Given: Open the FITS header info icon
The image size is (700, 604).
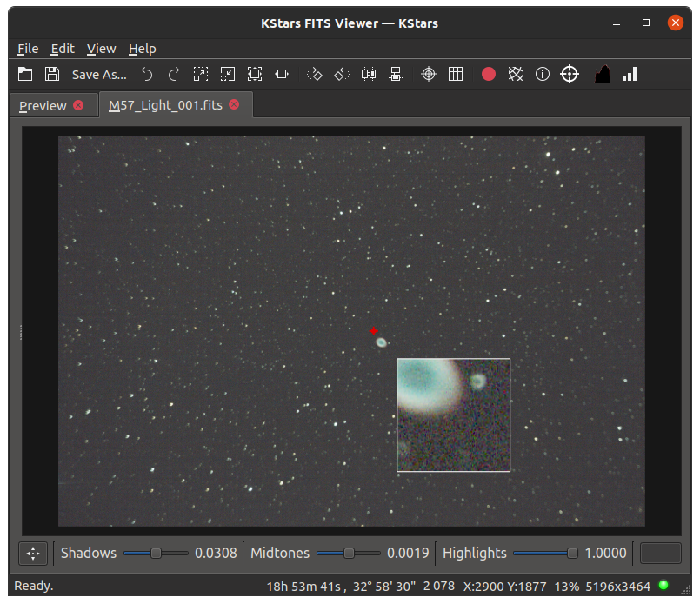Looking at the screenshot, I should (x=543, y=74).
